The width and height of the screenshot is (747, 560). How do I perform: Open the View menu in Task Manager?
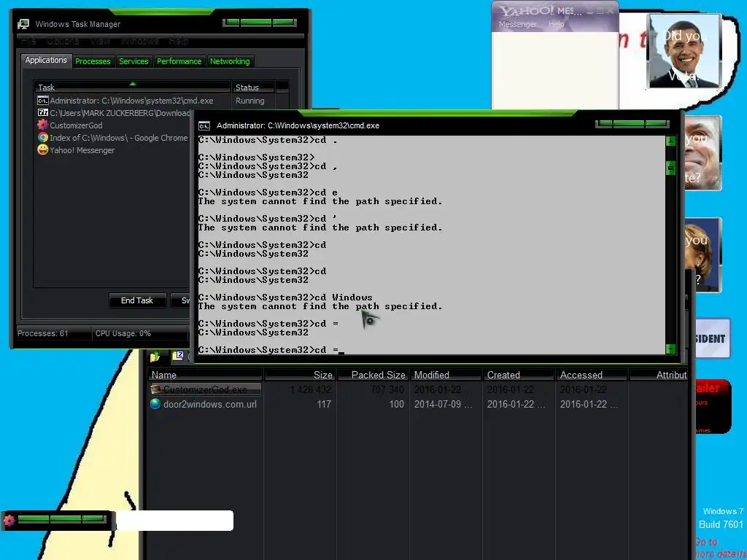100,42
